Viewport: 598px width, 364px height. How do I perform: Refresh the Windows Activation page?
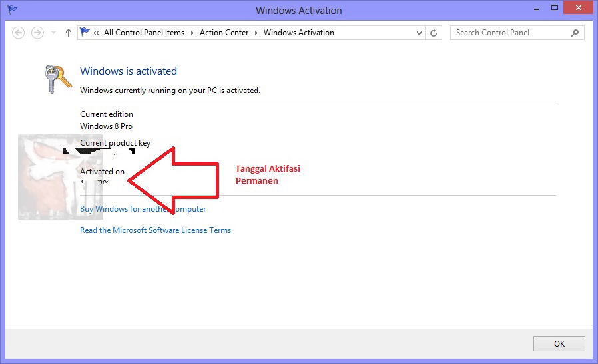pos(434,33)
